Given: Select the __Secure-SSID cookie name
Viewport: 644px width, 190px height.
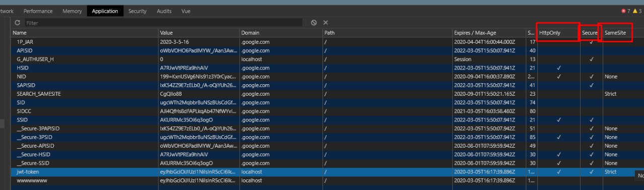Looking at the screenshot, I should [x=33, y=163].
